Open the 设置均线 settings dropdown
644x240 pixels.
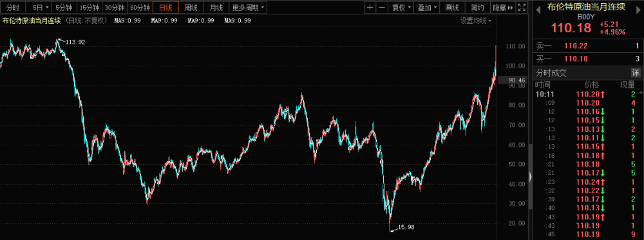click(x=476, y=21)
